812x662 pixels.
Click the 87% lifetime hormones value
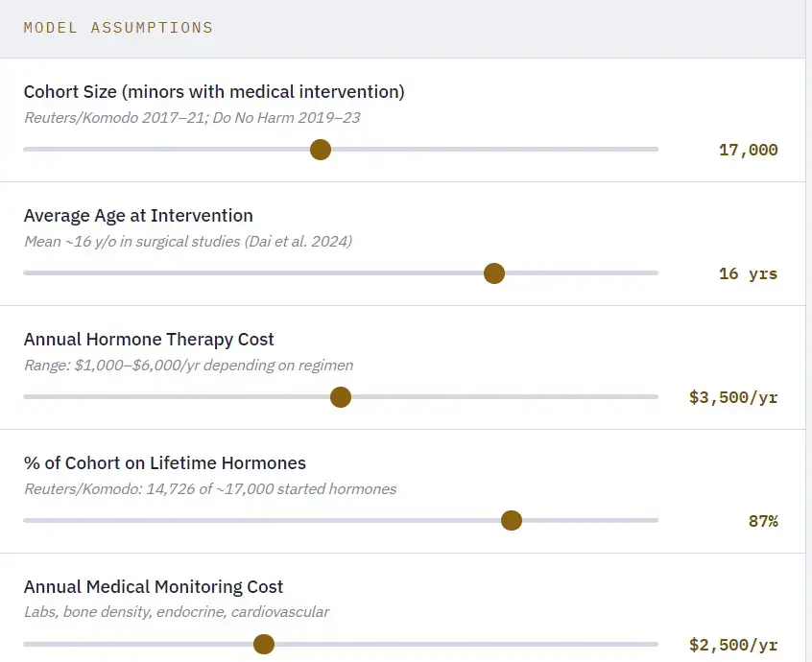tap(763, 521)
